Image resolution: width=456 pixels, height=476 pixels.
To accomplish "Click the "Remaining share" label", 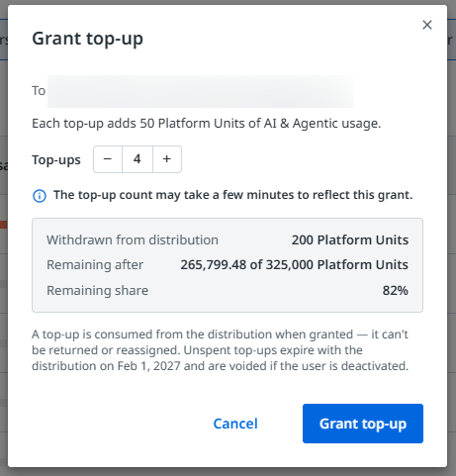I will point(98,291).
